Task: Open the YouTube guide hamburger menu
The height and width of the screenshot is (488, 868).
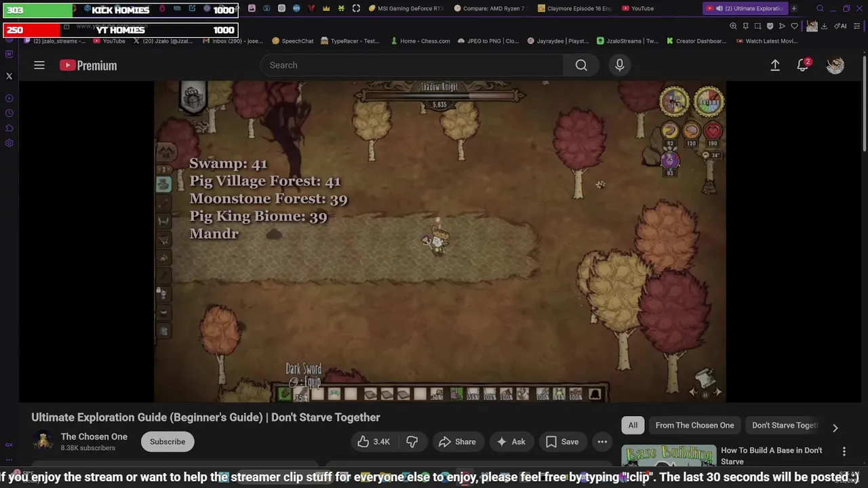Action: coord(39,65)
